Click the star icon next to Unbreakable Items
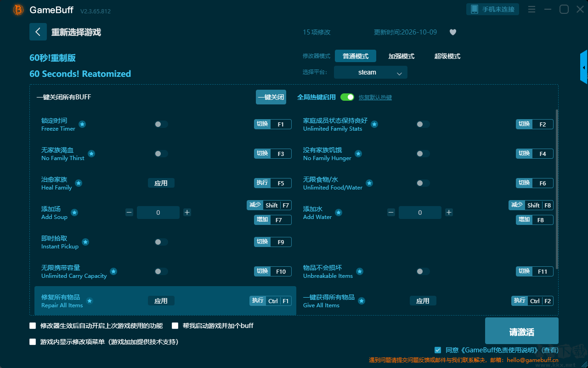Image resolution: width=588 pixels, height=368 pixels. pos(360,271)
